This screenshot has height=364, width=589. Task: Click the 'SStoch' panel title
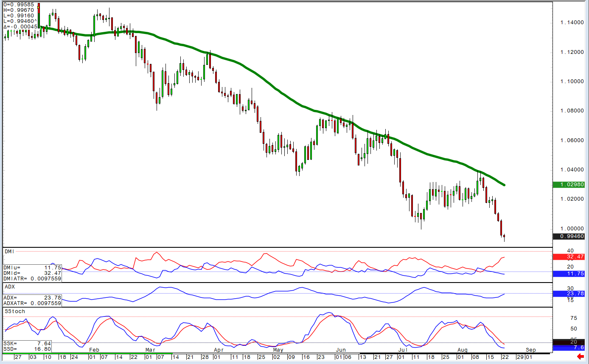tap(15, 311)
